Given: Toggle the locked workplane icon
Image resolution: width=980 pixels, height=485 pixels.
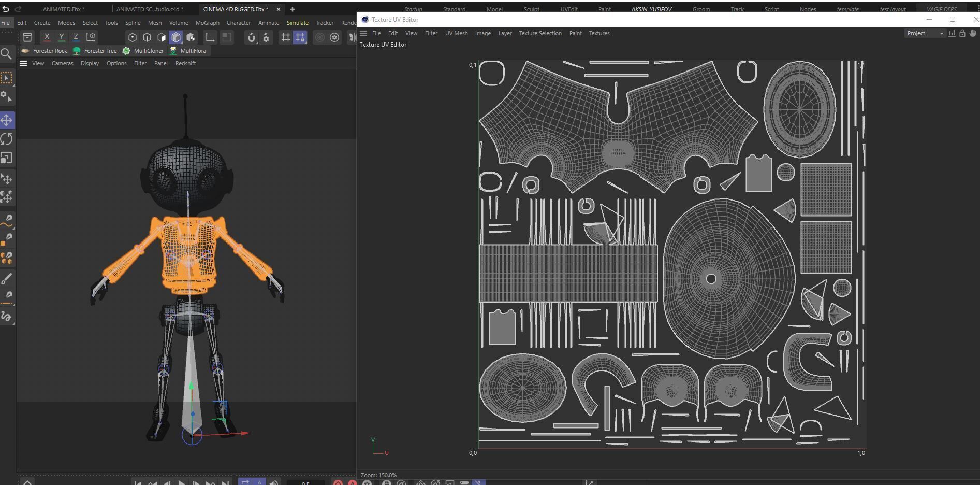Looking at the screenshot, I should click(x=300, y=37).
